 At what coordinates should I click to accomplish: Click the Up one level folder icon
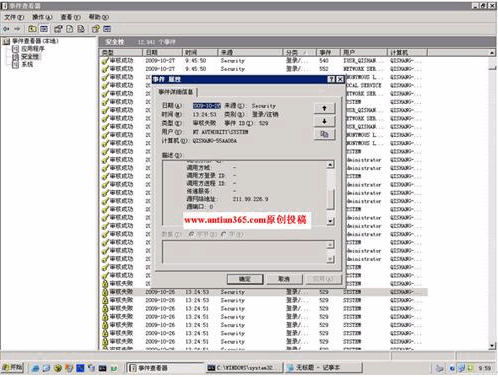[32, 29]
